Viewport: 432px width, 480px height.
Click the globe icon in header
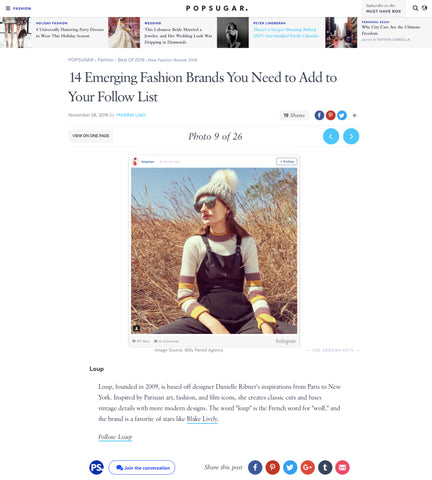(x=424, y=8)
